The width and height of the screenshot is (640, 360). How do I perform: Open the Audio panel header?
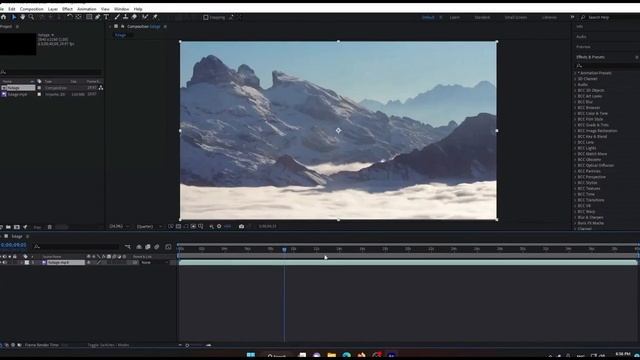coord(582,37)
